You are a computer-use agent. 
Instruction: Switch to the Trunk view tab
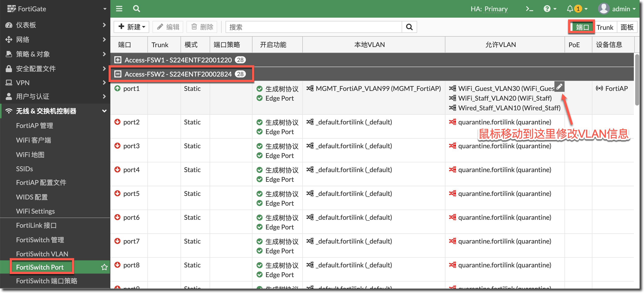(604, 27)
